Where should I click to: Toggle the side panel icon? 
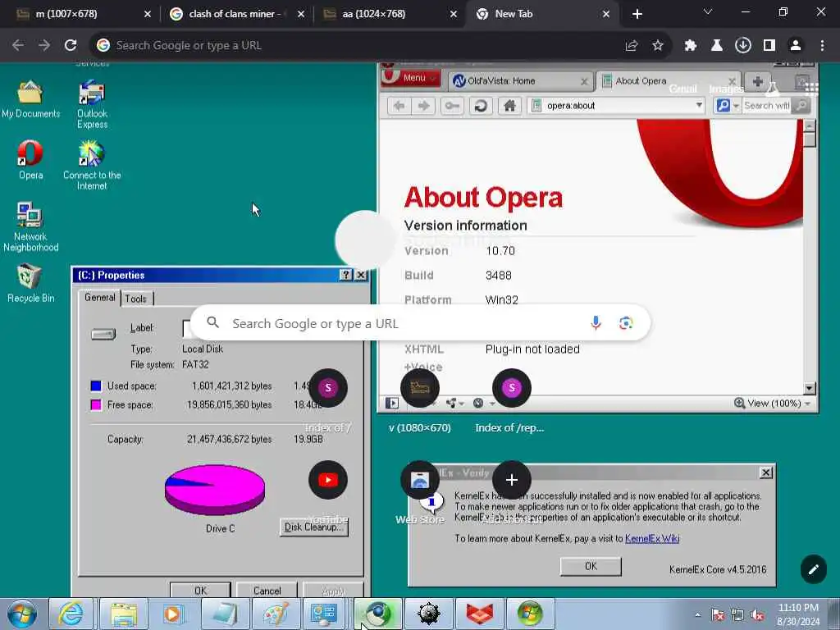coord(769,46)
